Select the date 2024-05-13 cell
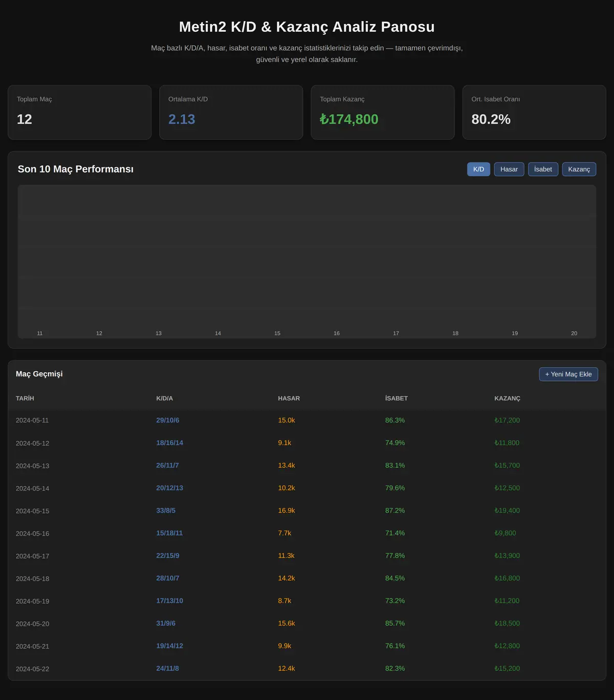The width and height of the screenshot is (614, 700). pyautogui.click(x=32, y=466)
